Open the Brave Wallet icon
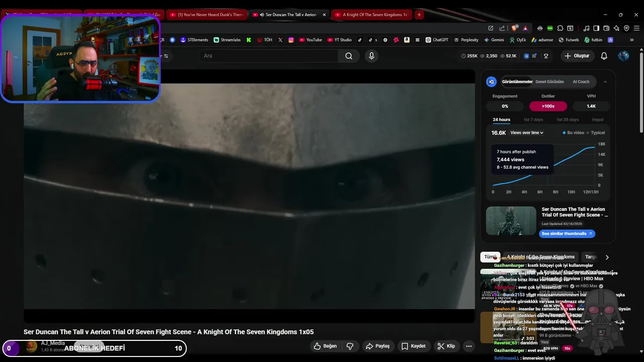 point(606,28)
